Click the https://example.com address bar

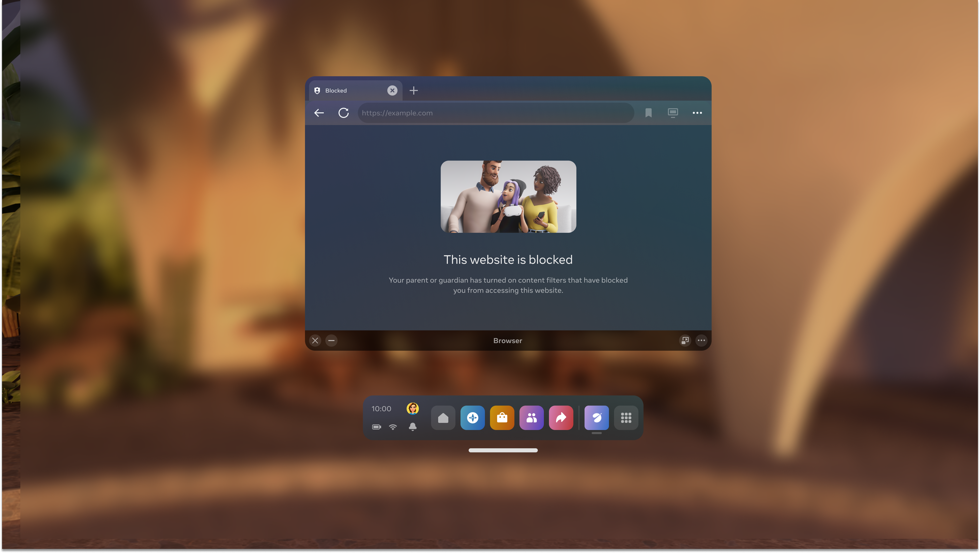click(495, 113)
